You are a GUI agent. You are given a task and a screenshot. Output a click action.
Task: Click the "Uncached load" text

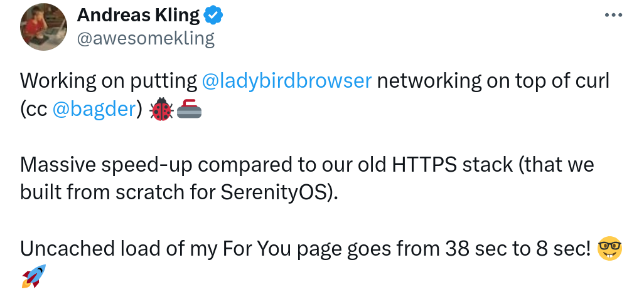click(x=83, y=249)
